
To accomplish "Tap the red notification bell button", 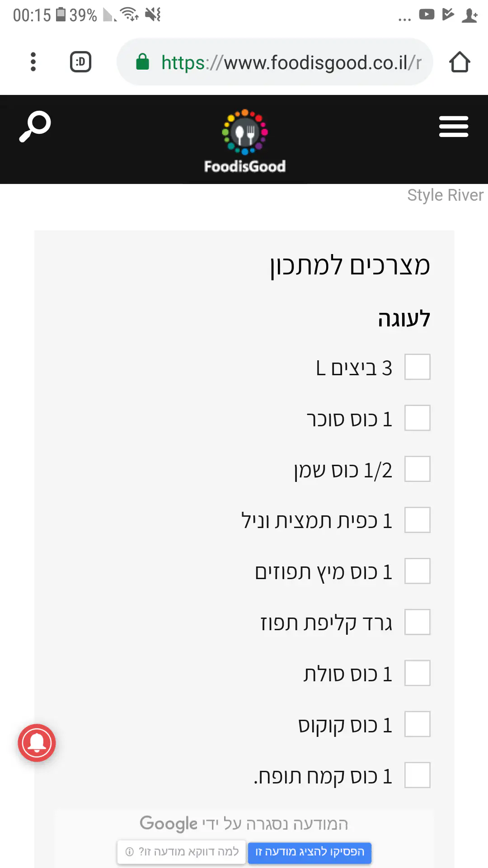I will coord(37,743).
